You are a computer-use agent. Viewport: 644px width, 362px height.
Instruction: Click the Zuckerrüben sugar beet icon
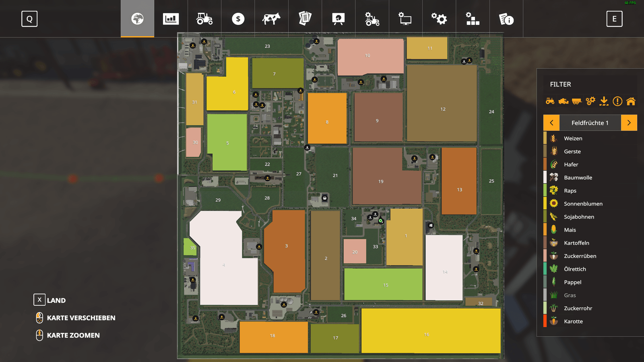554,256
